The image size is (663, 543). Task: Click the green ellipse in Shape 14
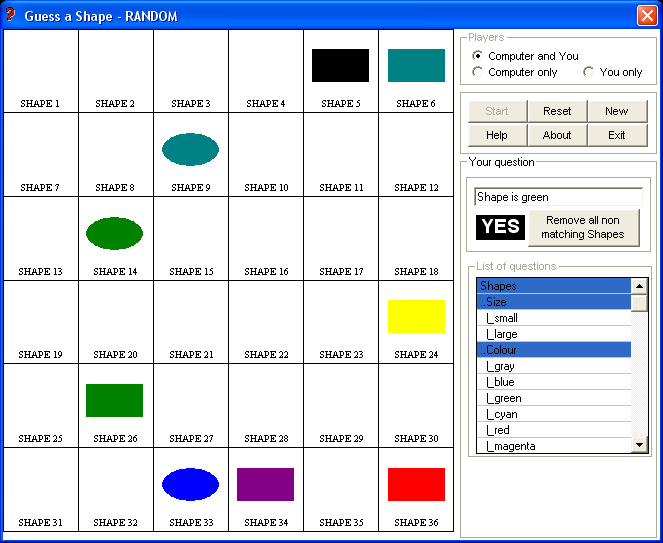114,233
